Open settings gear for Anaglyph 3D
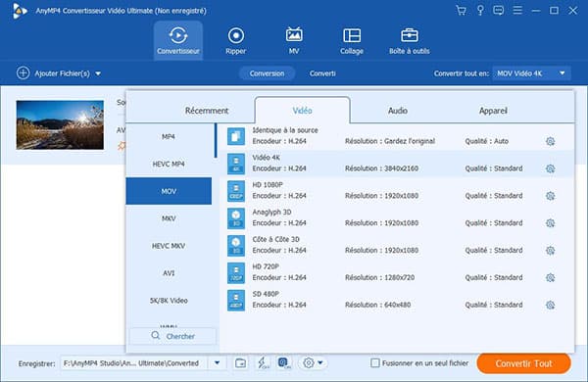Screen dimensions: 588x382 (x=550, y=223)
